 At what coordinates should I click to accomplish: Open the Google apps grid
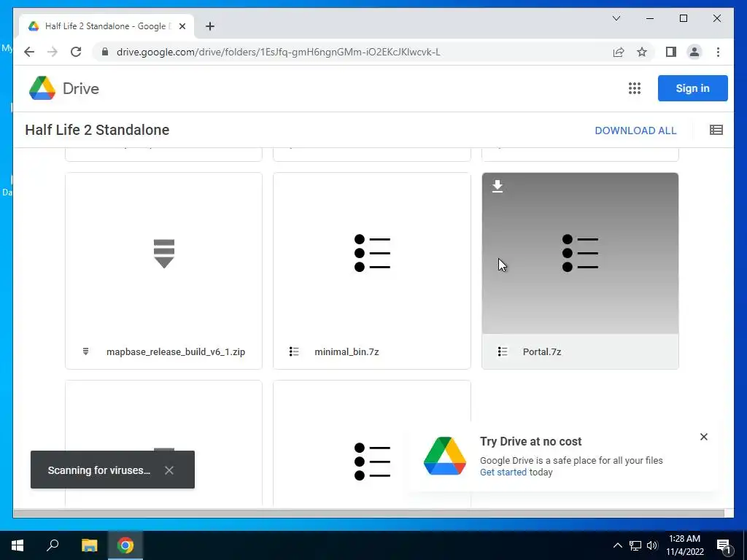(634, 88)
